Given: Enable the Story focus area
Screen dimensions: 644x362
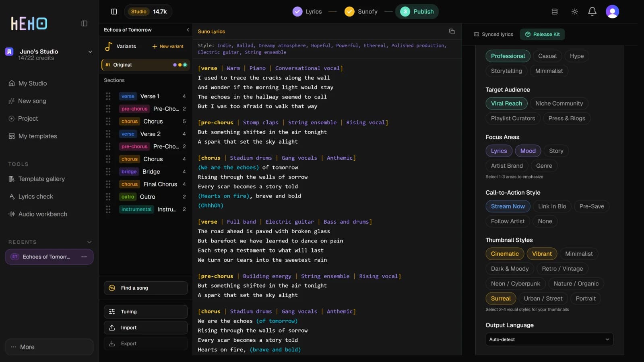Looking at the screenshot, I should (556, 151).
